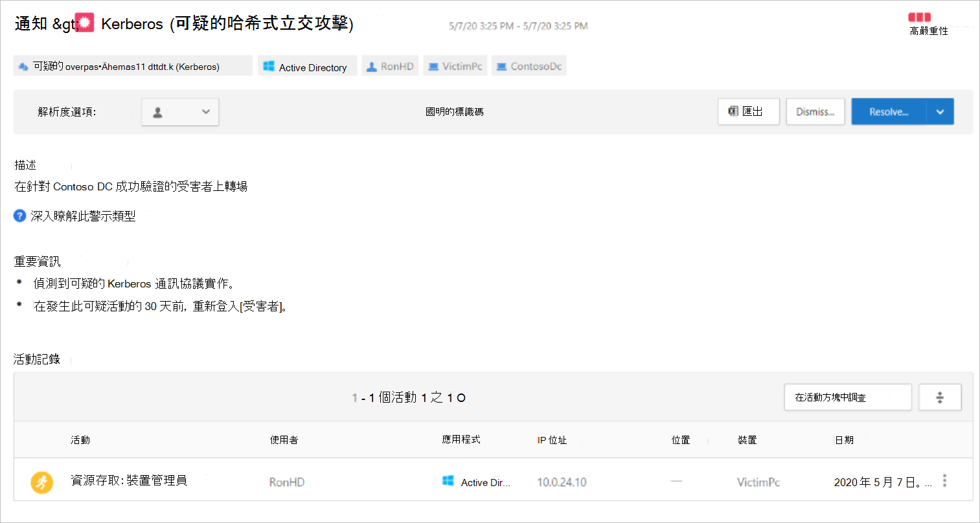Click the Dismiss... button
The width and height of the screenshot is (980, 523).
coord(815,111)
